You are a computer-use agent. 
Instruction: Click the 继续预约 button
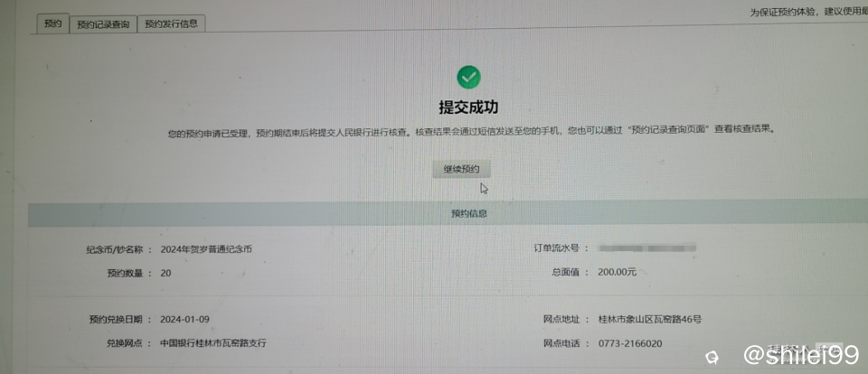(x=461, y=169)
